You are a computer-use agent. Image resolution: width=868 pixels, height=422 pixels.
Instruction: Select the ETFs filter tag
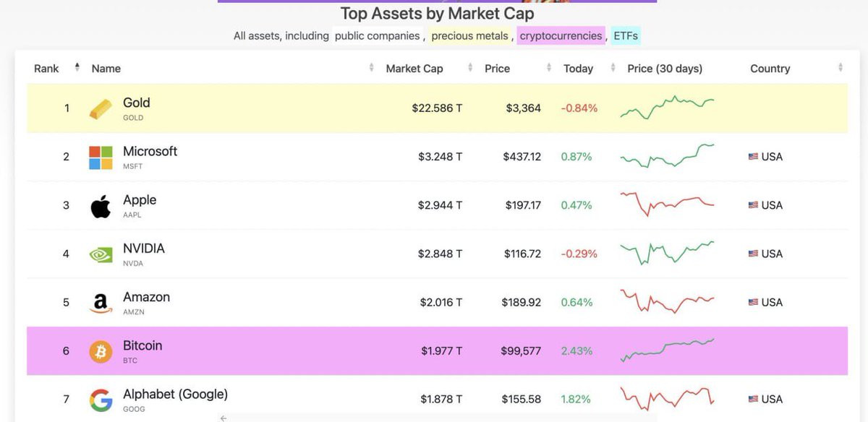click(626, 35)
